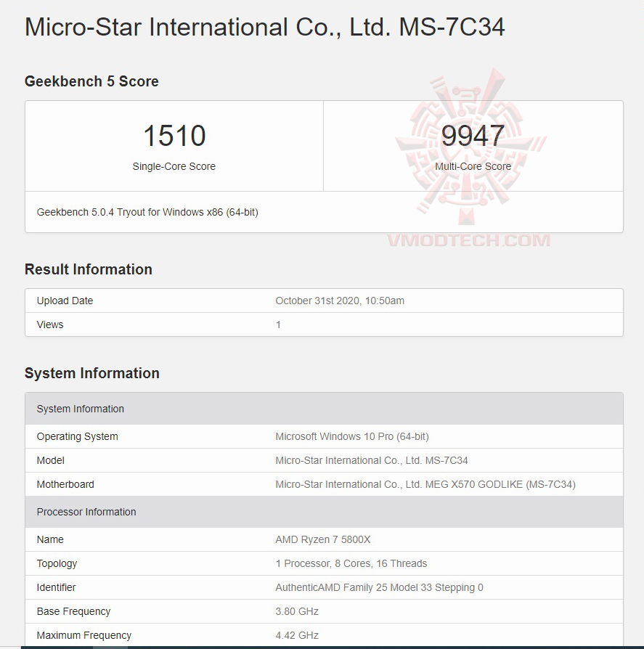
Task: Select the Geekbench 5 Score heading
Action: (91, 81)
